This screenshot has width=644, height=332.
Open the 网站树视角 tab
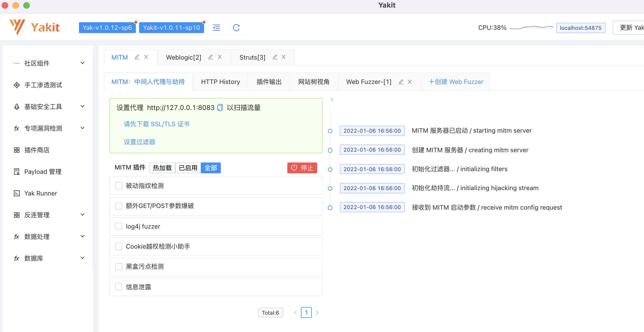tap(314, 82)
